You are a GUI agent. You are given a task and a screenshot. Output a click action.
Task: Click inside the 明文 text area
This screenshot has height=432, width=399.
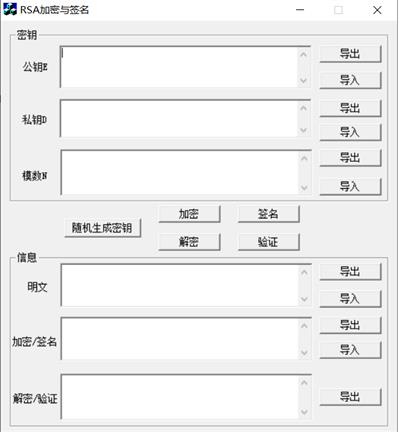click(x=179, y=285)
